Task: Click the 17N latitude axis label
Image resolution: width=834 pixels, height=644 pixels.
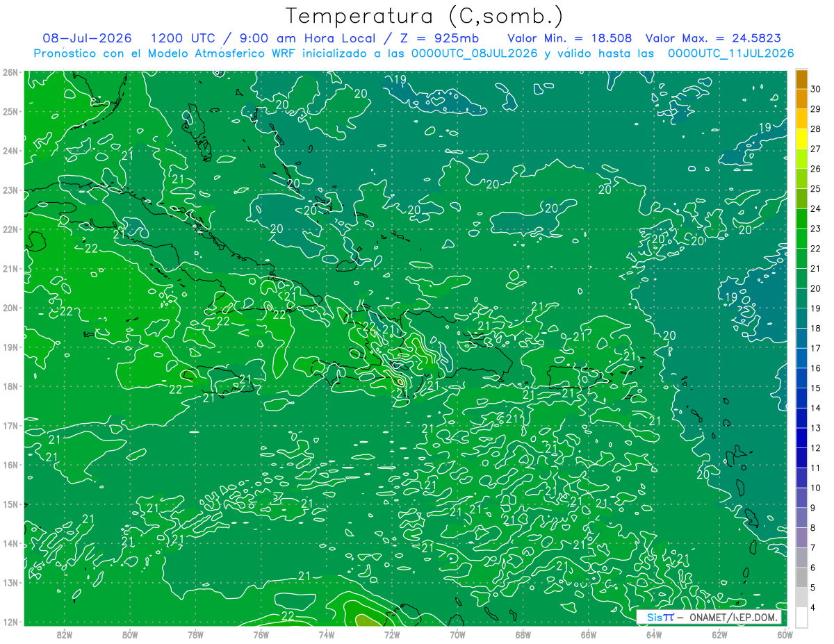Action: tap(10, 425)
